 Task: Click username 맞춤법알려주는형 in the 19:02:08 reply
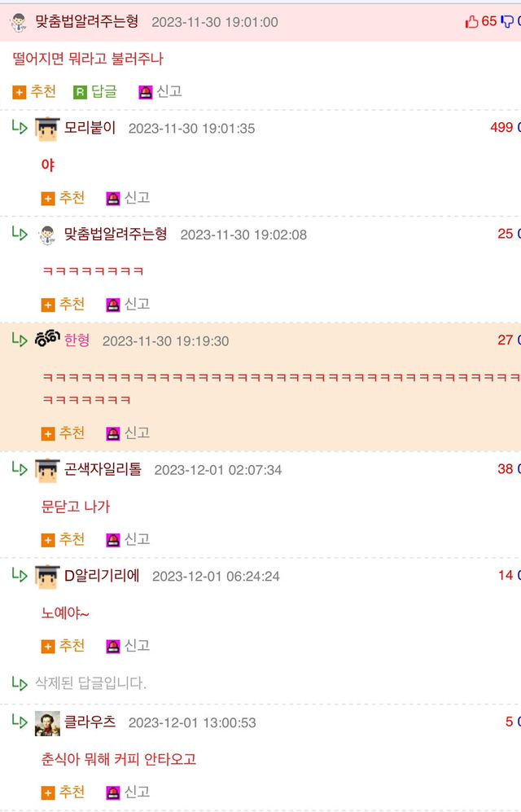[x=116, y=234]
